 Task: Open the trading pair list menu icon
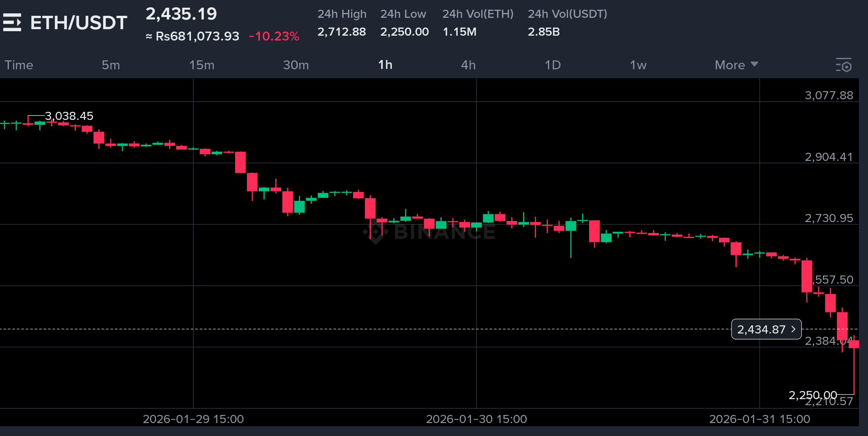12,22
